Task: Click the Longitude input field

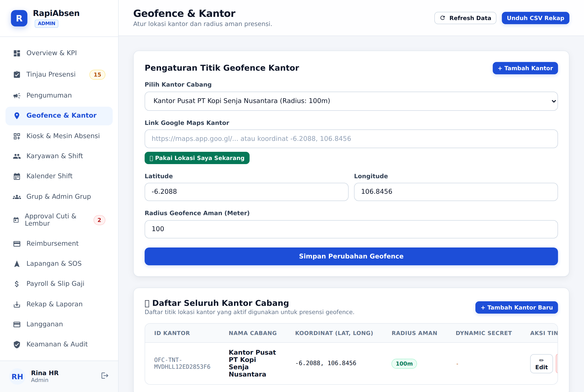Action: click(x=456, y=192)
